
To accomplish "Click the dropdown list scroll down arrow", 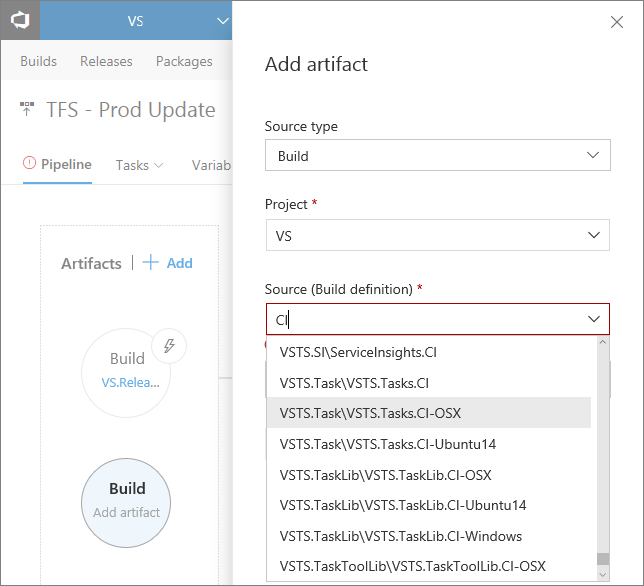I will tap(603, 575).
